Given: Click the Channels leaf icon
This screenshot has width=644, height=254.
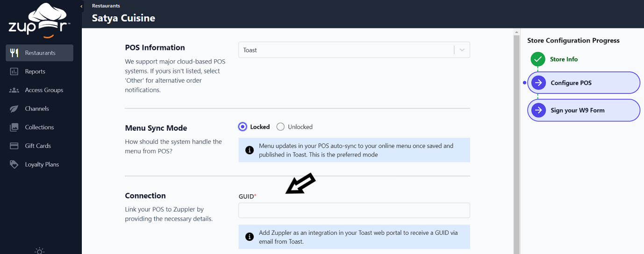Looking at the screenshot, I should 14,109.
